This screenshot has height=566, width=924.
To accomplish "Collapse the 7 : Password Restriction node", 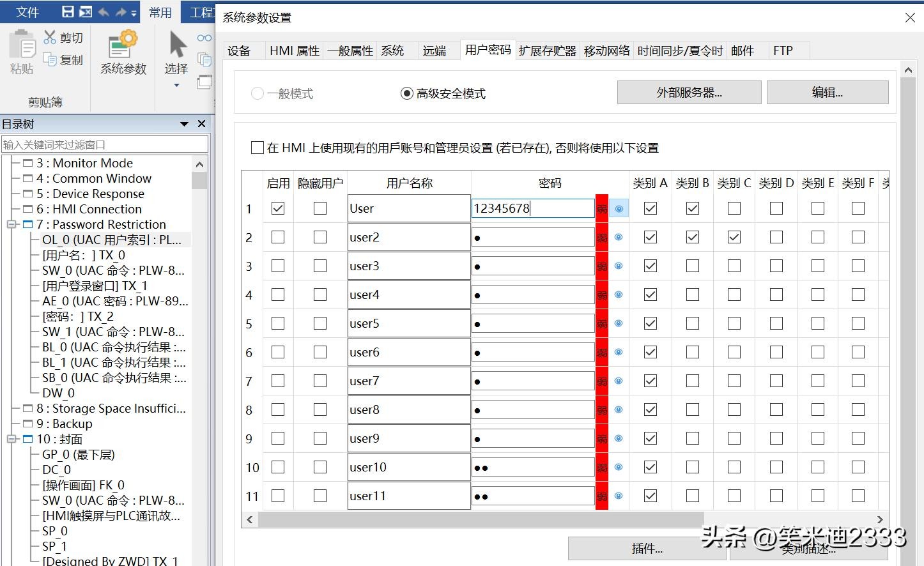I will [x=11, y=225].
